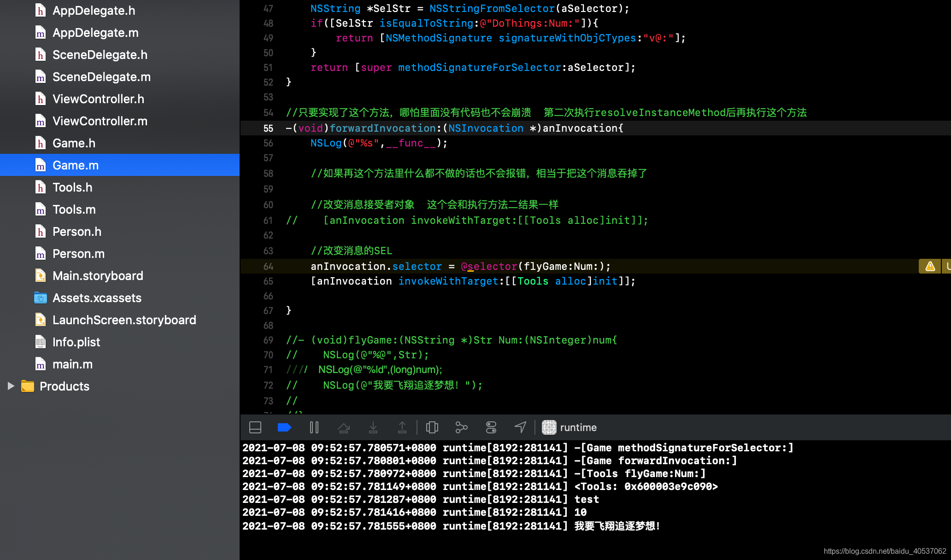Screen dimensions: 951x560
Task: Click line number 64 gutter
Action: click(x=268, y=267)
